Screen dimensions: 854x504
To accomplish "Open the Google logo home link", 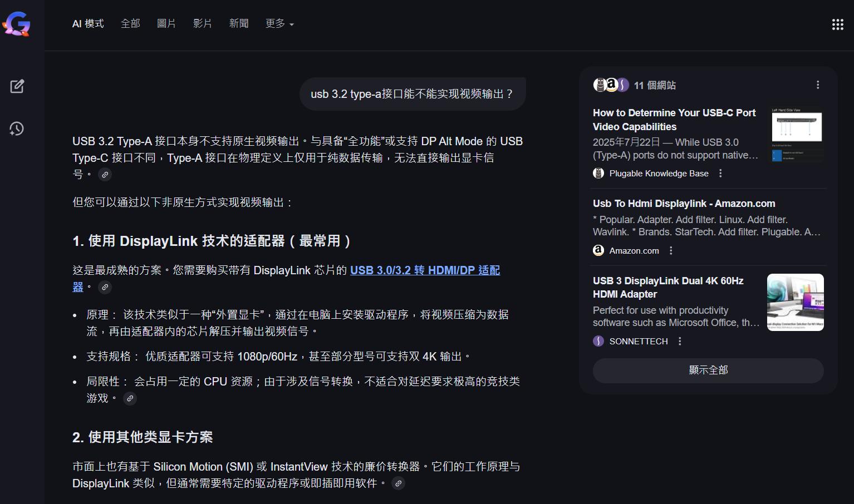I will (17, 24).
